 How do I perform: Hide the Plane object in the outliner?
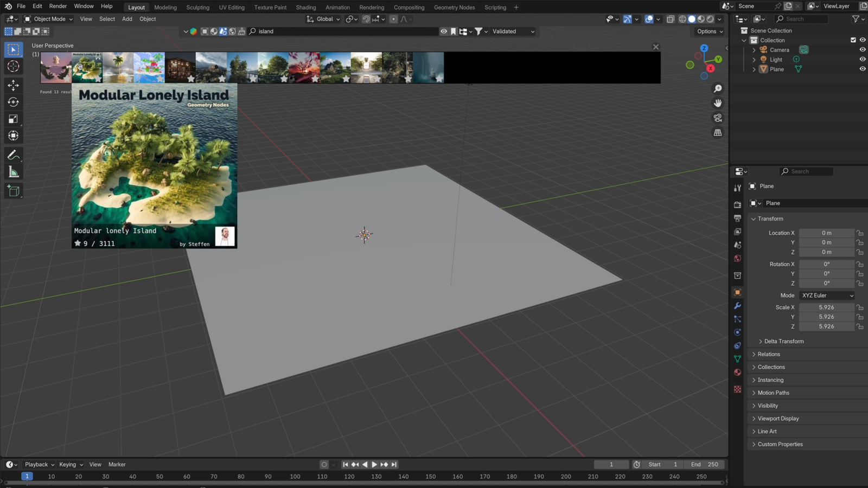[863, 69]
